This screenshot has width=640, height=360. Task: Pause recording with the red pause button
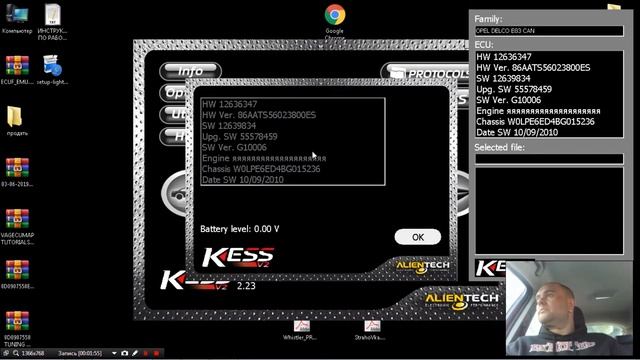click(x=146, y=353)
